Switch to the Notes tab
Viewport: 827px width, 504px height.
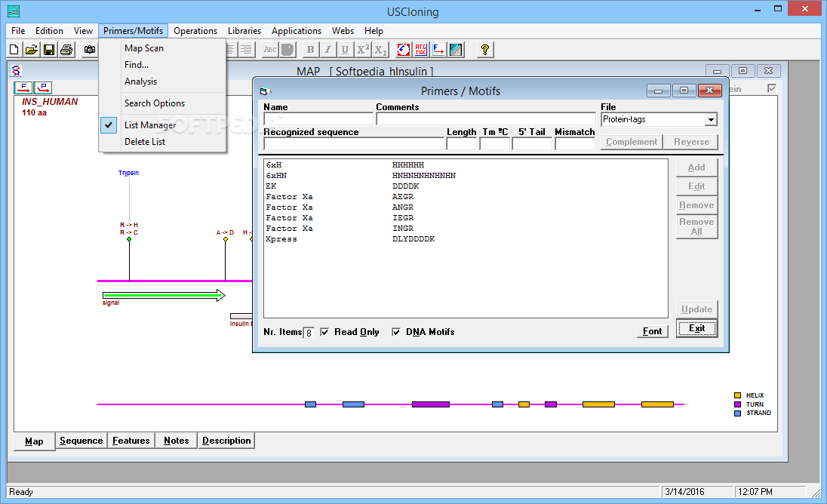tap(176, 441)
